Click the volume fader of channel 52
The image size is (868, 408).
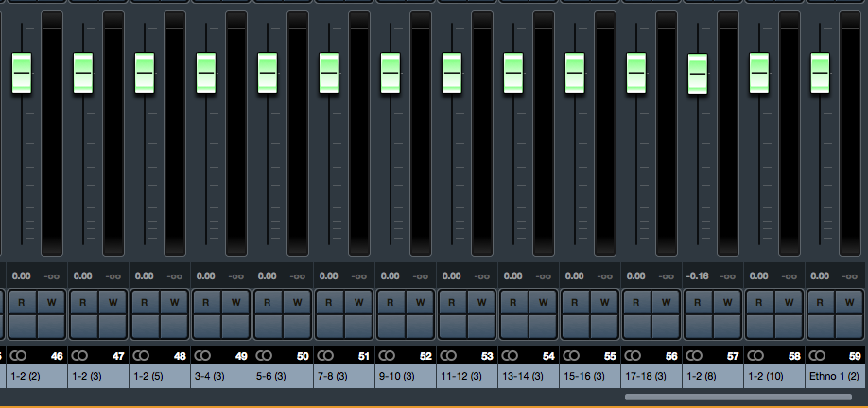coord(391,73)
